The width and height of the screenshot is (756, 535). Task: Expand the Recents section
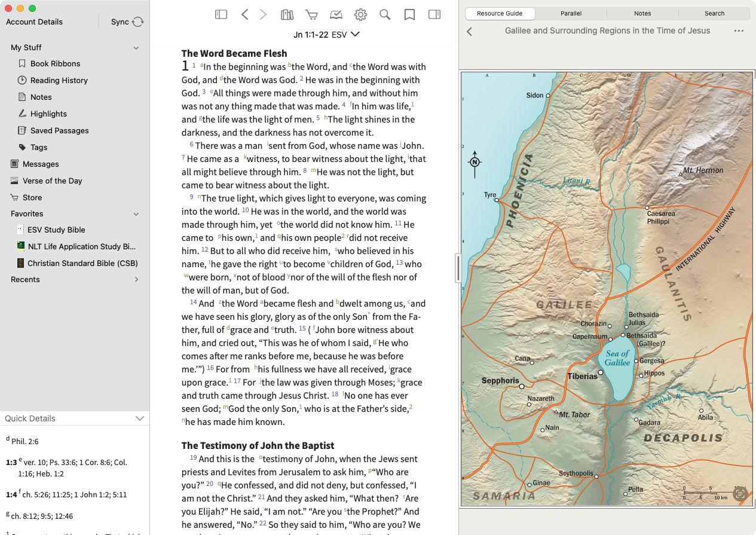[x=136, y=280]
